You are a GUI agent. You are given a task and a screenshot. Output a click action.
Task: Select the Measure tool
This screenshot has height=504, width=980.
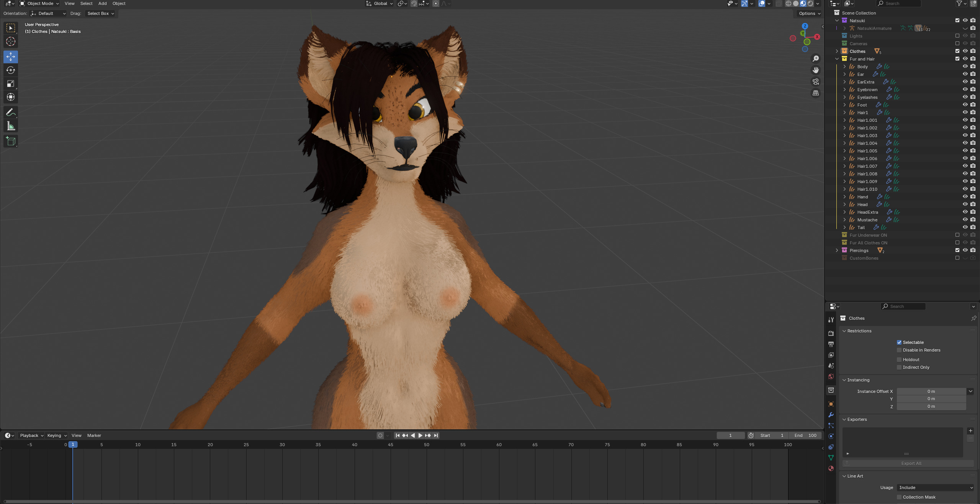click(x=11, y=126)
